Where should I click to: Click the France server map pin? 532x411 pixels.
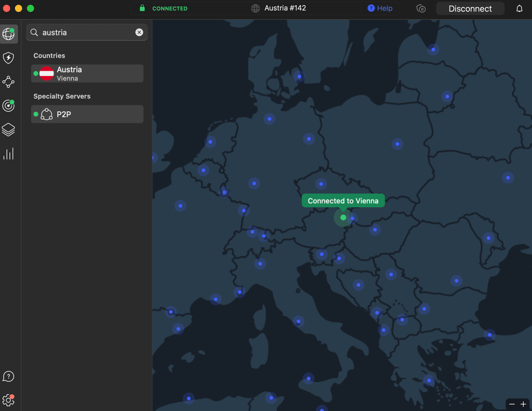click(x=180, y=206)
